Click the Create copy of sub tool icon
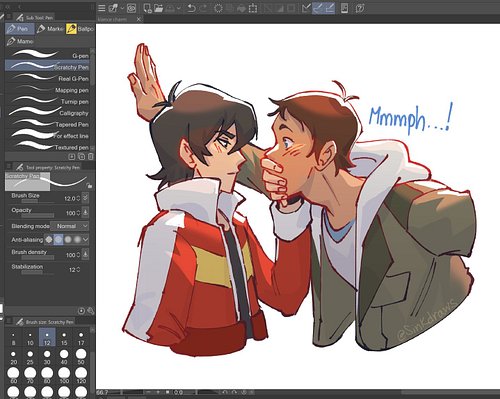Viewport: 500px width, 399px height. 72,156
